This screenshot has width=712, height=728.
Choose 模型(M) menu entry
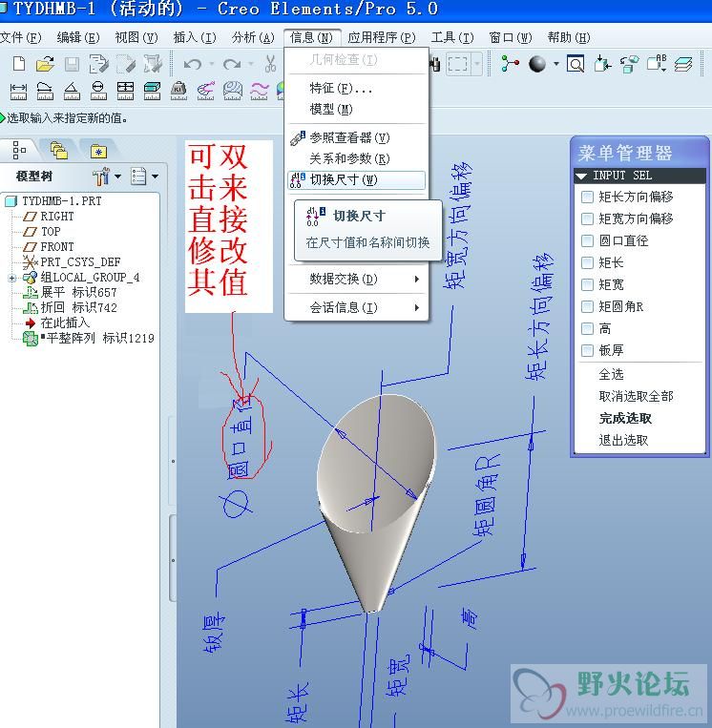point(356,109)
